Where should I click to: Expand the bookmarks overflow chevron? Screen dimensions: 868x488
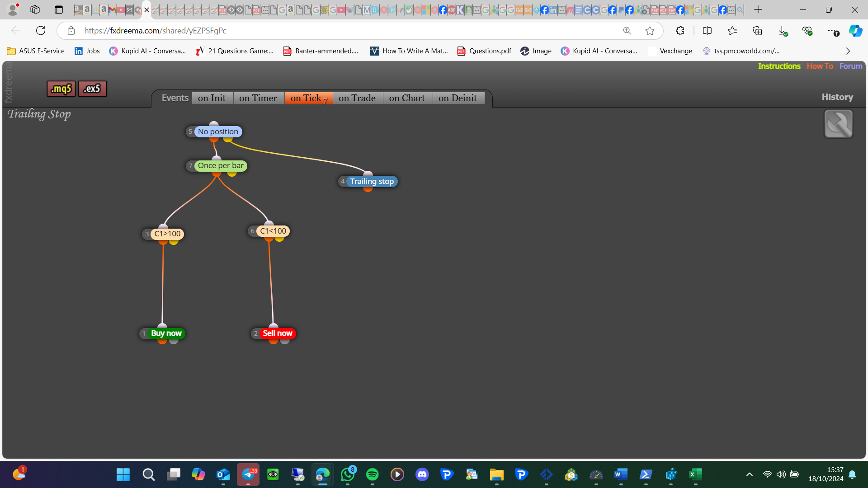(848, 51)
